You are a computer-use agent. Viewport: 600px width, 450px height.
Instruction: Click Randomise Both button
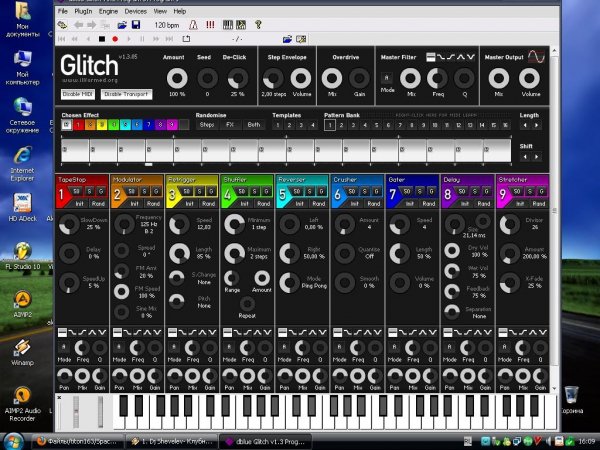(253, 125)
